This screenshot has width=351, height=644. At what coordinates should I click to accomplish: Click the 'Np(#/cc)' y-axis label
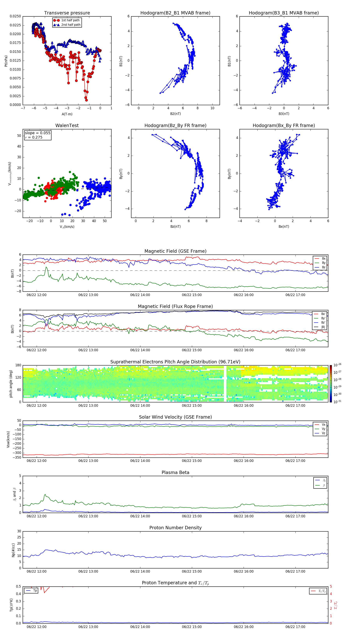[13, 550]
